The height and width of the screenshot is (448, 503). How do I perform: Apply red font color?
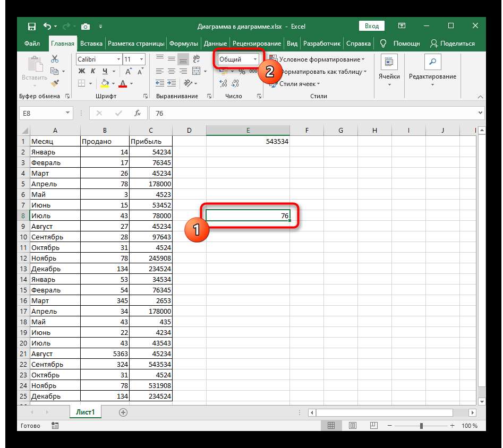coord(123,83)
